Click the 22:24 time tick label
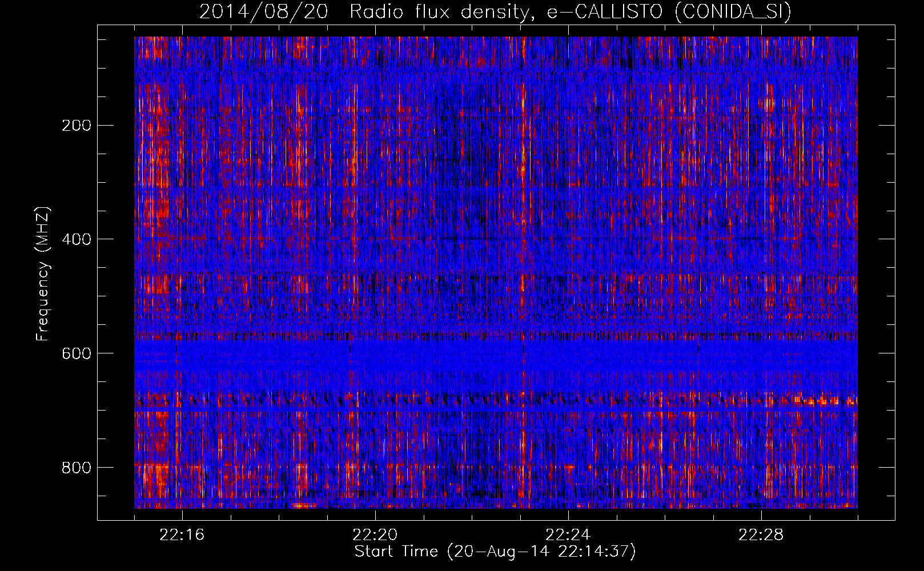 [568, 535]
